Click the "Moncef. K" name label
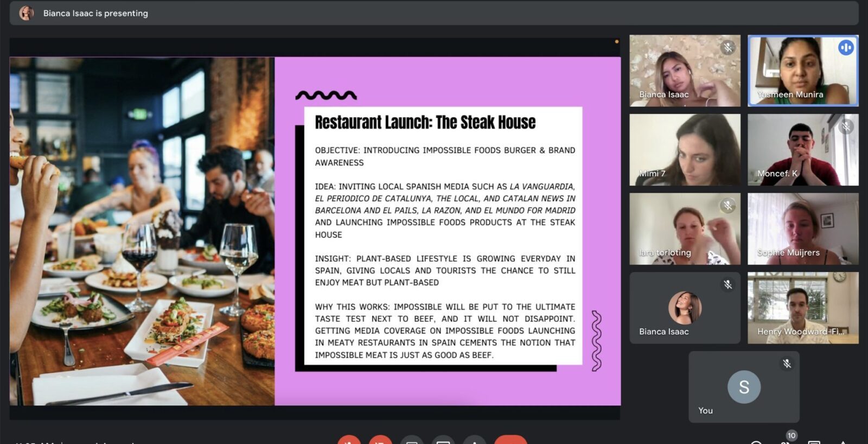Screen dimensions: 868x444 [777, 173]
